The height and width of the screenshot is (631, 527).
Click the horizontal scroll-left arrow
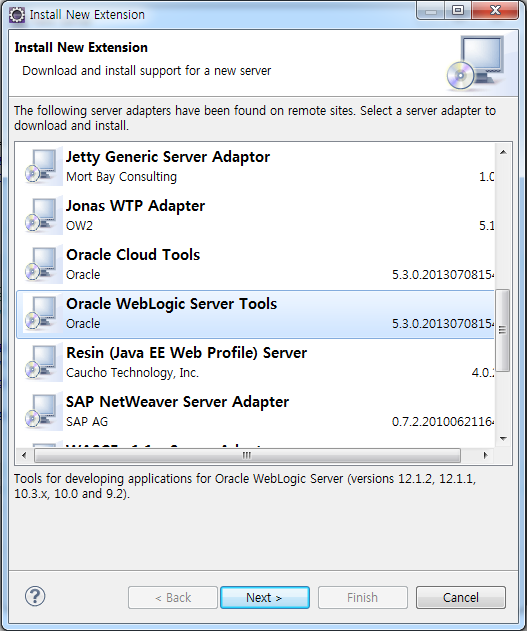pyautogui.click(x=24, y=455)
